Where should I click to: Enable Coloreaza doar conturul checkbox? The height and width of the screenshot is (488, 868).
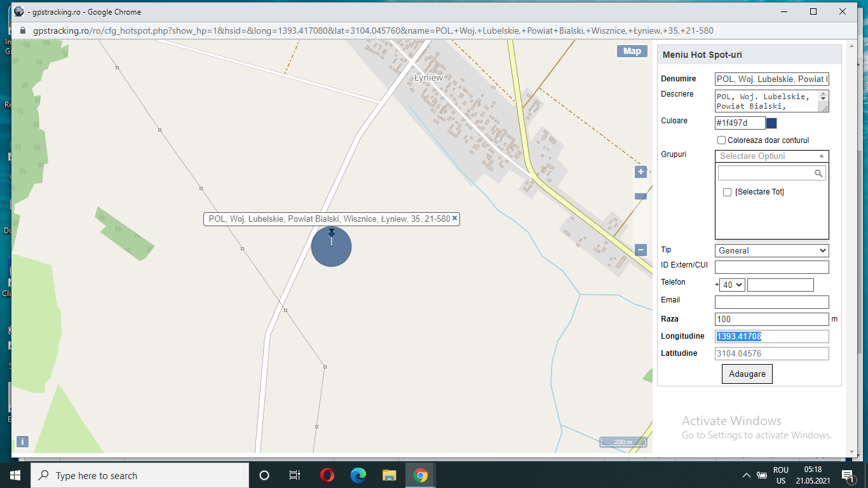pos(721,140)
